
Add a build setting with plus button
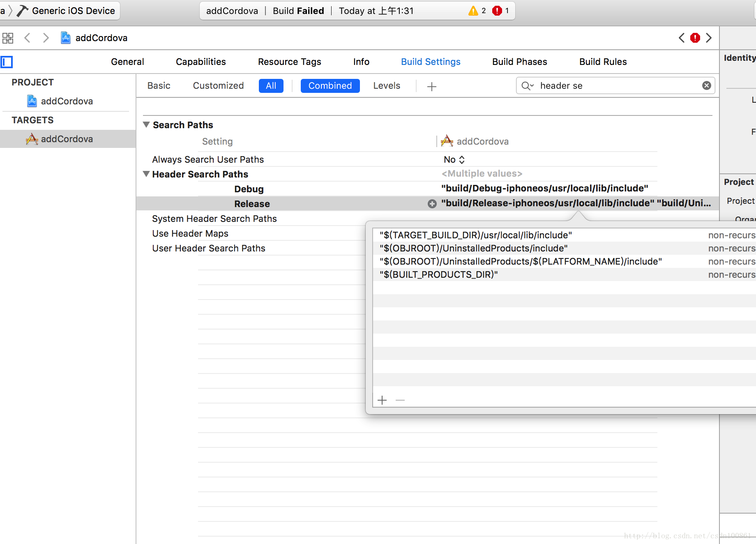coord(432,86)
